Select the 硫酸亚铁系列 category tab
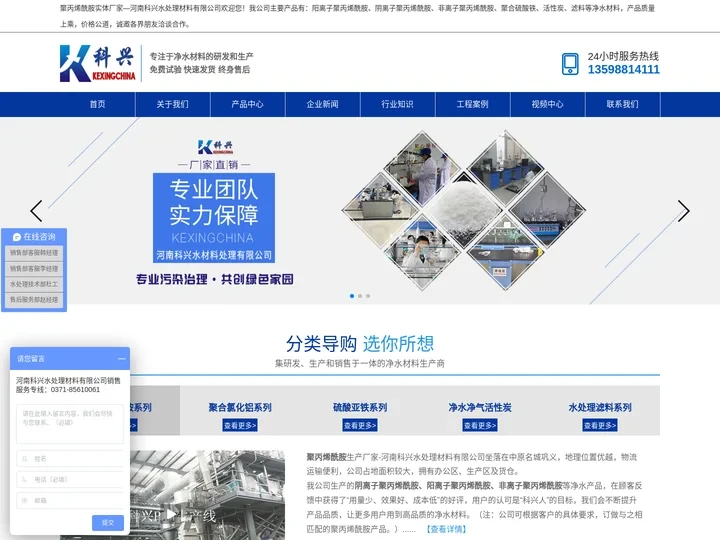The width and height of the screenshot is (720, 540). 360,407
